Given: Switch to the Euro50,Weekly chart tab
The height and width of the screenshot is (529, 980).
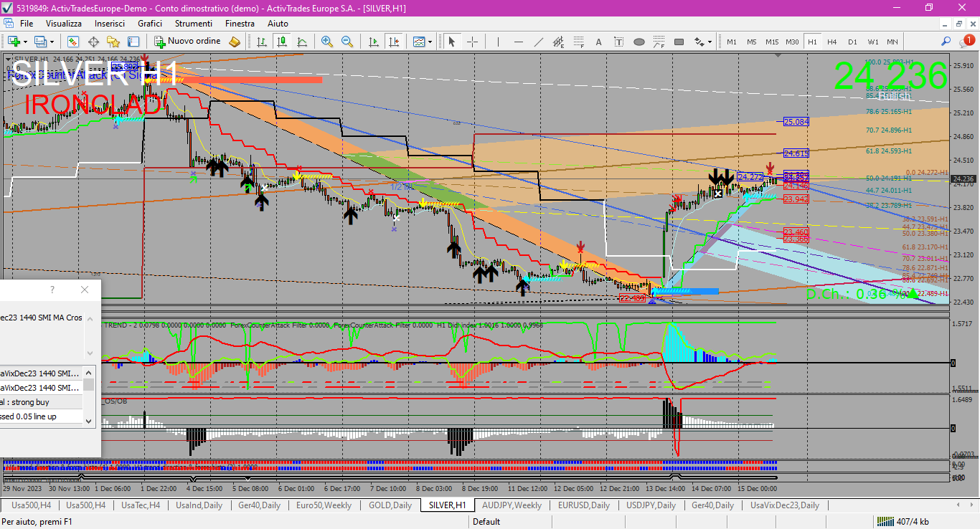Looking at the screenshot, I should click(323, 505).
